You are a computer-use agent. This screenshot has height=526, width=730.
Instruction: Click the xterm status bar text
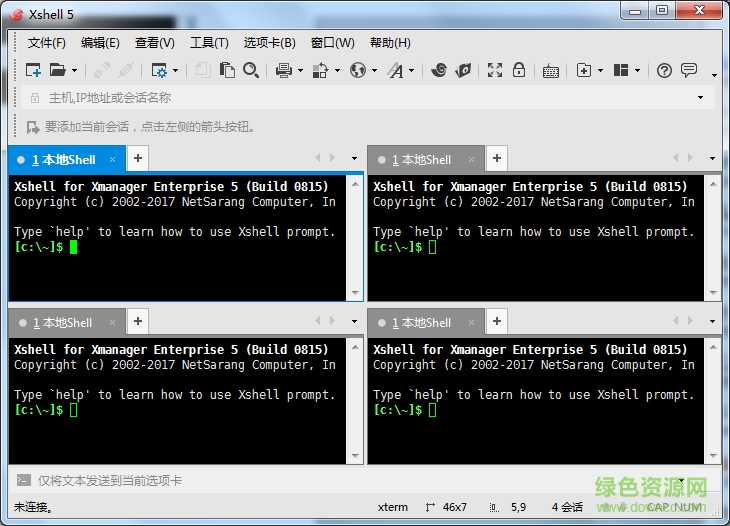click(x=392, y=507)
